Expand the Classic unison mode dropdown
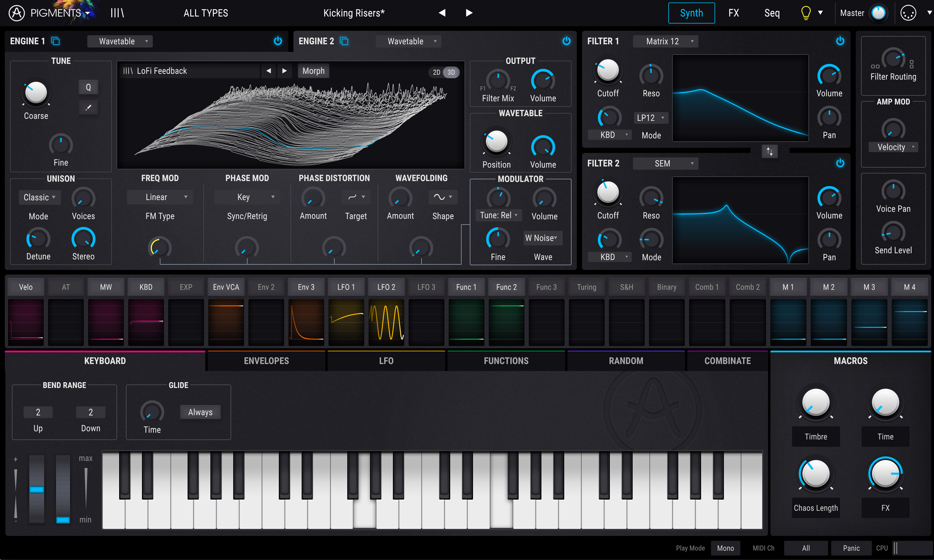The height and width of the screenshot is (560, 934). tap(39, 197)
